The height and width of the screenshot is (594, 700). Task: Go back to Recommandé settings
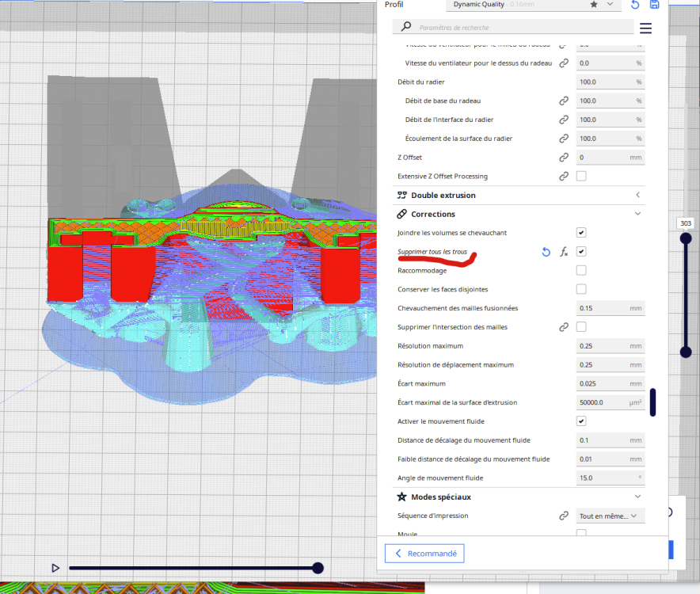point(424,554)
